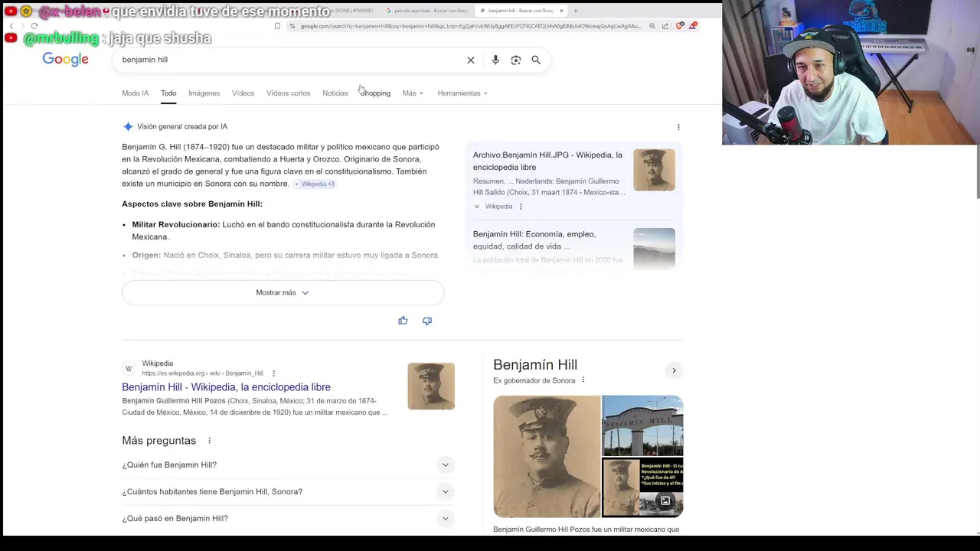
Task: Open the AI overview three-dot options menu
Action: (x=678, y=127)
